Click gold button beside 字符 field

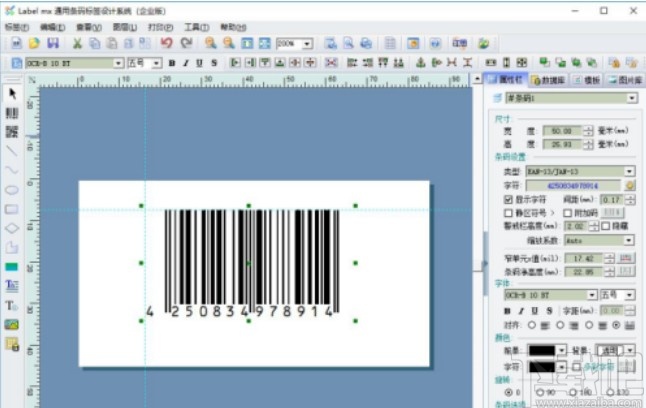pyautogui.click(x=630, y=186)
